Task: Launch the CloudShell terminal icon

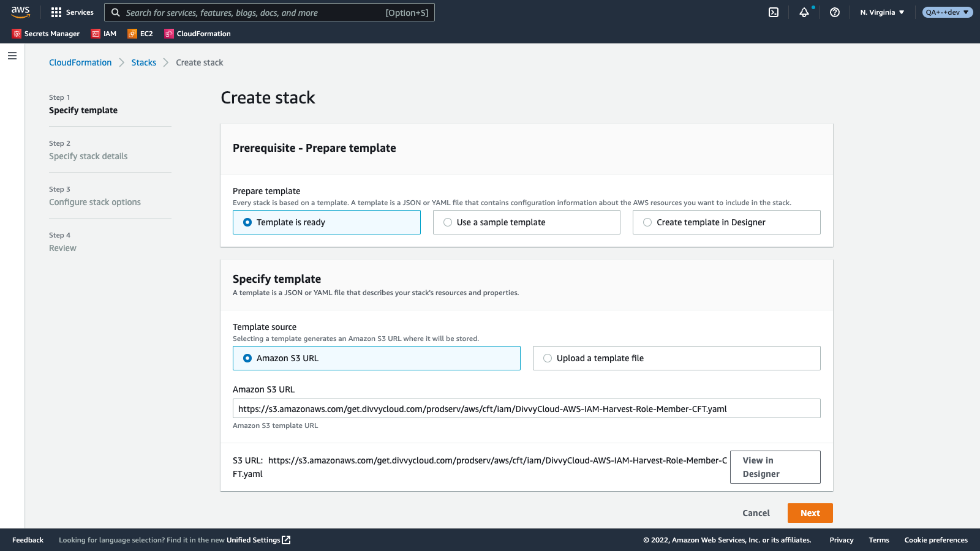Action: [x=774, y=12]
